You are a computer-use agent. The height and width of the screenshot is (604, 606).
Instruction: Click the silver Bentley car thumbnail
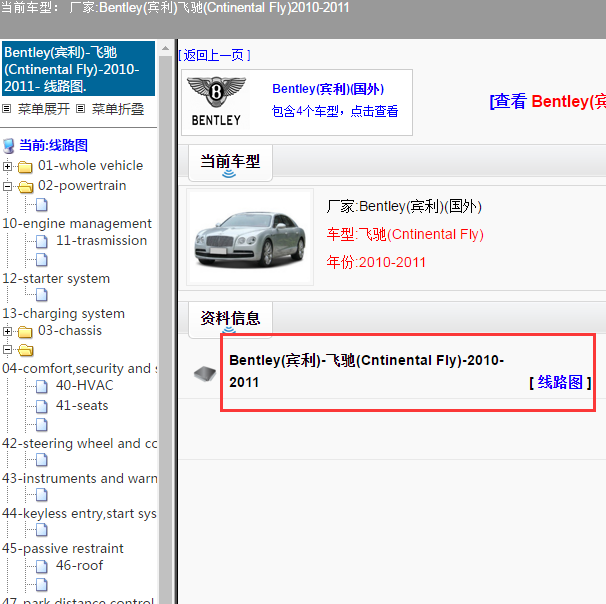[x=250, y=238]
